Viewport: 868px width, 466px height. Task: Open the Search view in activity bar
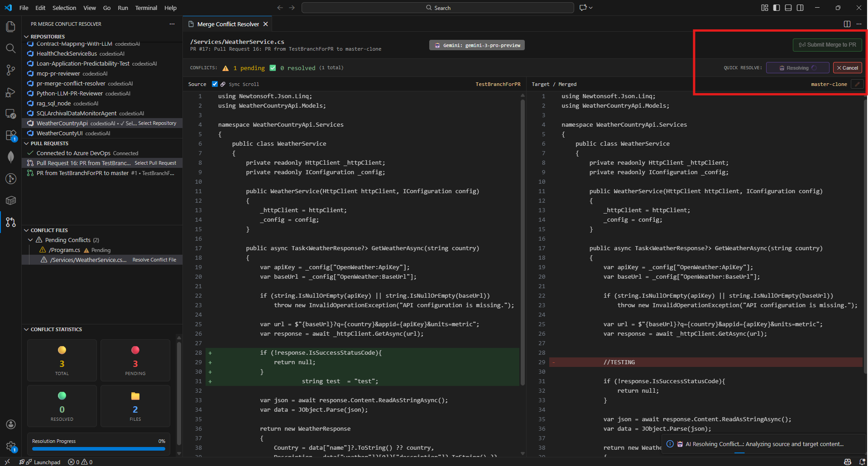(x=10, y=48)
